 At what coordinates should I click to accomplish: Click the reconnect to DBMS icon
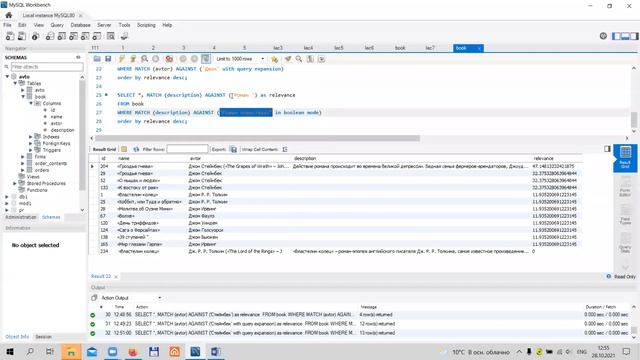click(124, 36)
